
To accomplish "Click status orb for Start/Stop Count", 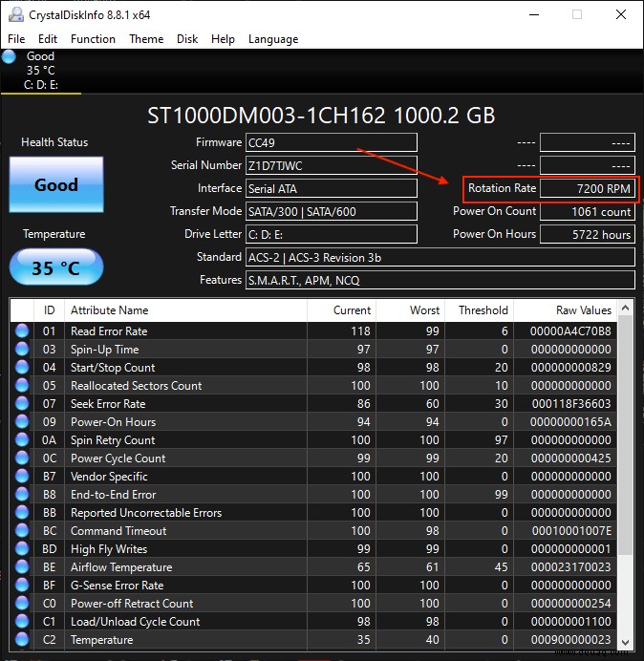I will click(22, 367).
